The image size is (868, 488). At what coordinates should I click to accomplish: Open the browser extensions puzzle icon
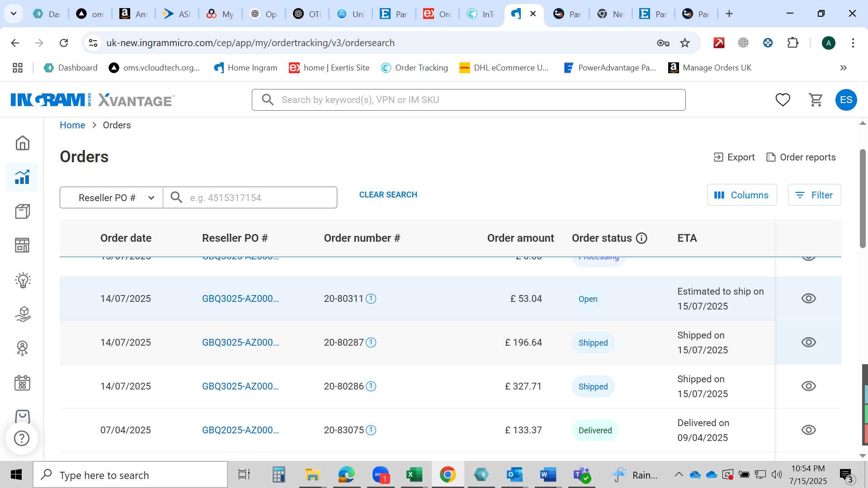[x=793, y=43]
